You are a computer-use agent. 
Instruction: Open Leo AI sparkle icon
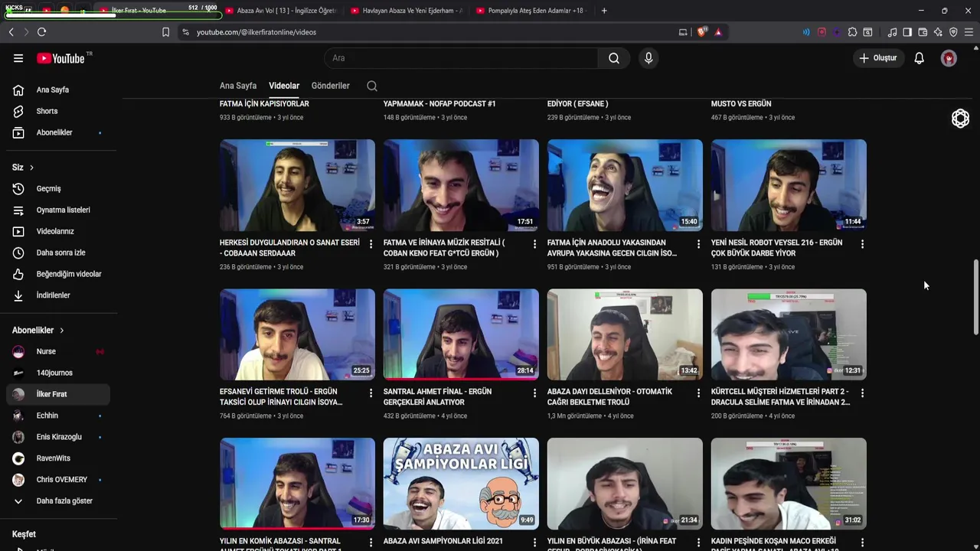click(938, 32)
